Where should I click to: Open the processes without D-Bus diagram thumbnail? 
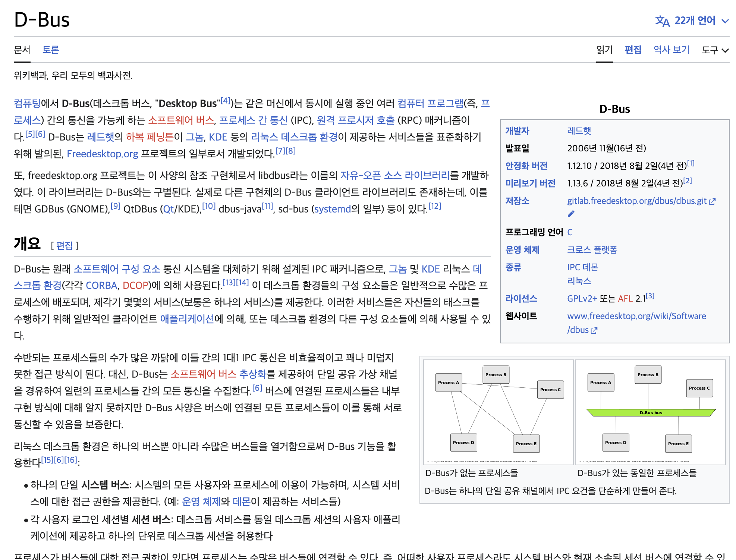(498, 412)
